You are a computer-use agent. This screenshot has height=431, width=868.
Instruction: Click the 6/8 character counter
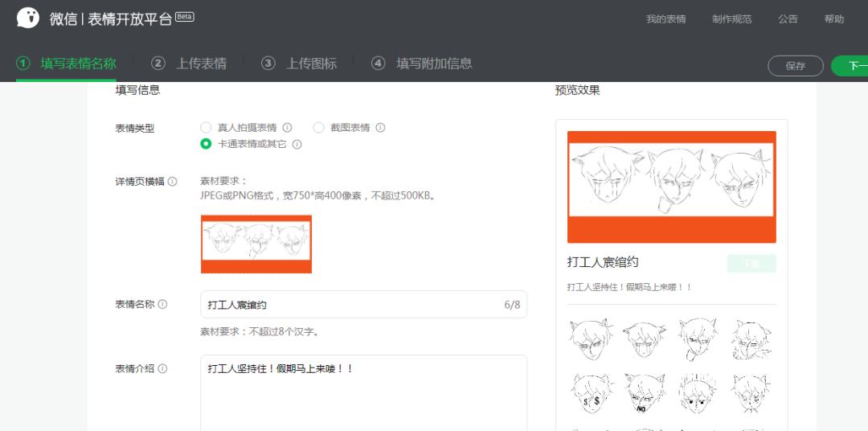(512, 305)
